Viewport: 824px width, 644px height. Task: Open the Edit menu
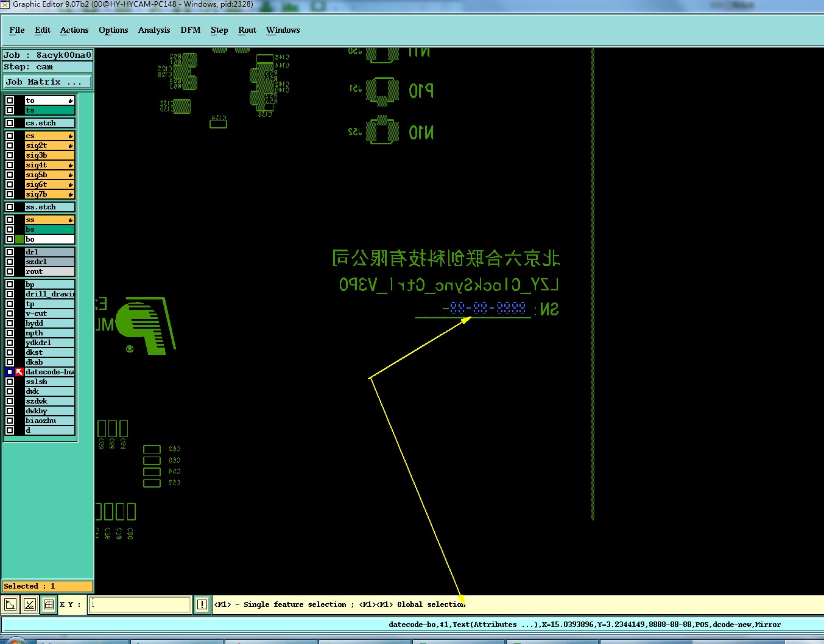43,30
